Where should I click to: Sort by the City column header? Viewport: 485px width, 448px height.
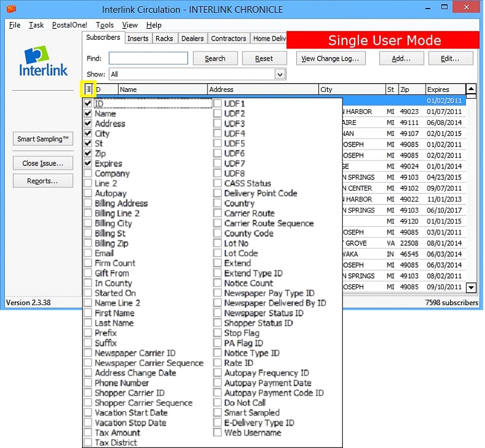(x=352, y=89)
